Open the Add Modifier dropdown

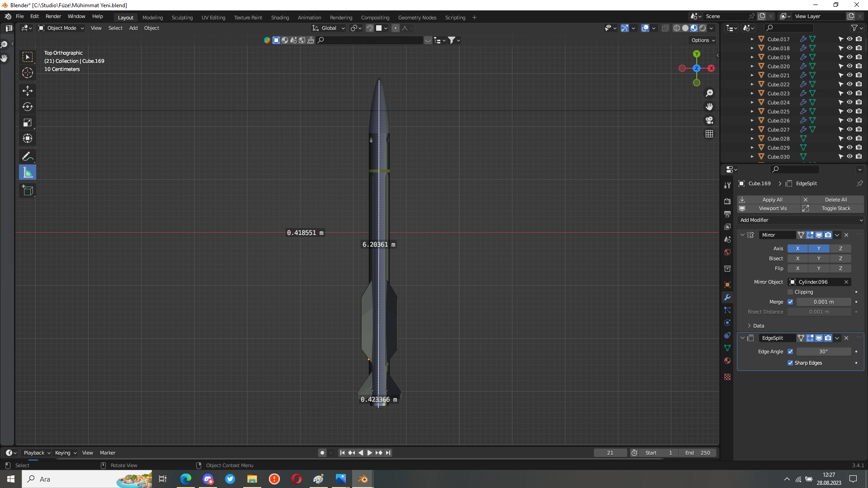[x=800, y=220]
